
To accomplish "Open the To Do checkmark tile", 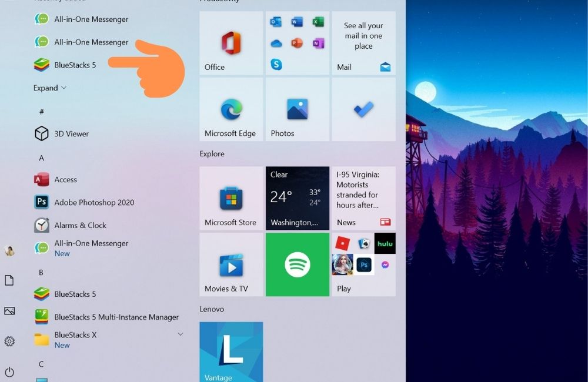I will click(364, 109).
